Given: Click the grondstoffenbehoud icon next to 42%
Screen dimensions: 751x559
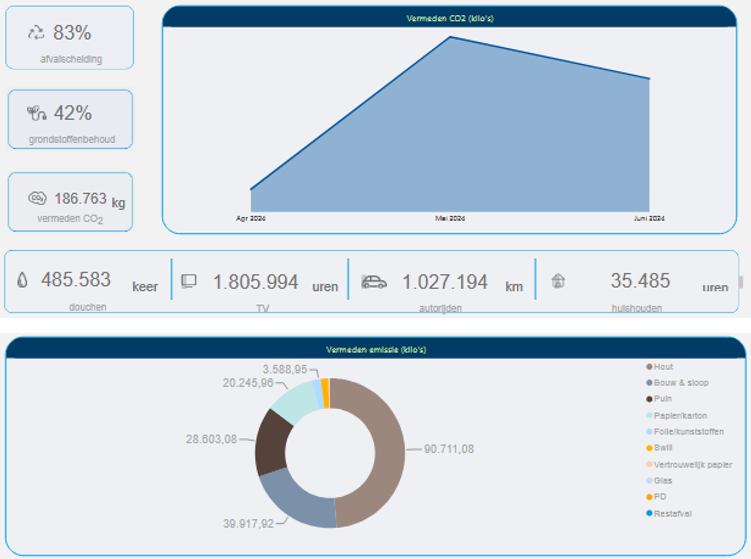Looking at the screenshot, I should [x=37, y=113].
